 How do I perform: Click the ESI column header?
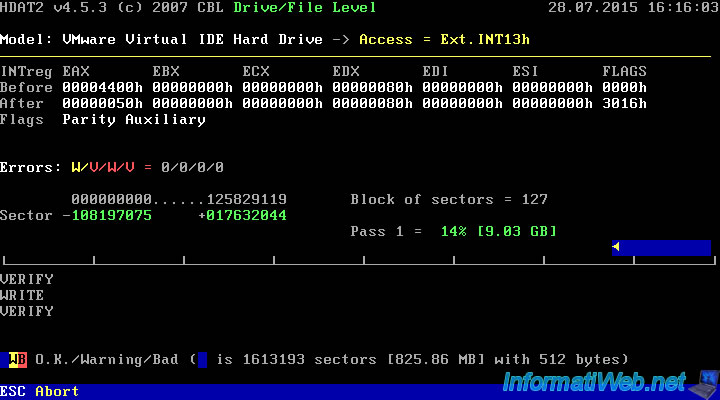coord(526,72)
